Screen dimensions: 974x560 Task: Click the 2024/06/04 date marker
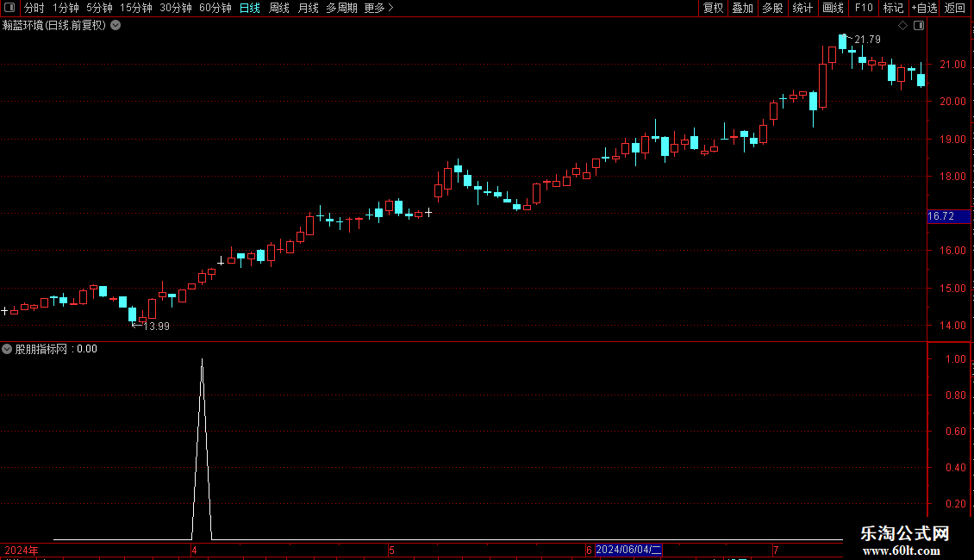(x=628, y=550)
